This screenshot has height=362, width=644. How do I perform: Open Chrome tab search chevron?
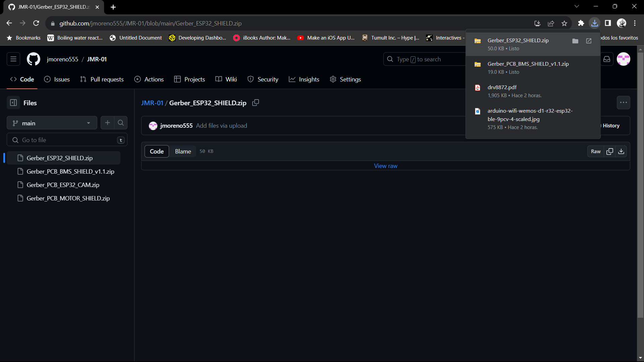[x=577, y=6]
